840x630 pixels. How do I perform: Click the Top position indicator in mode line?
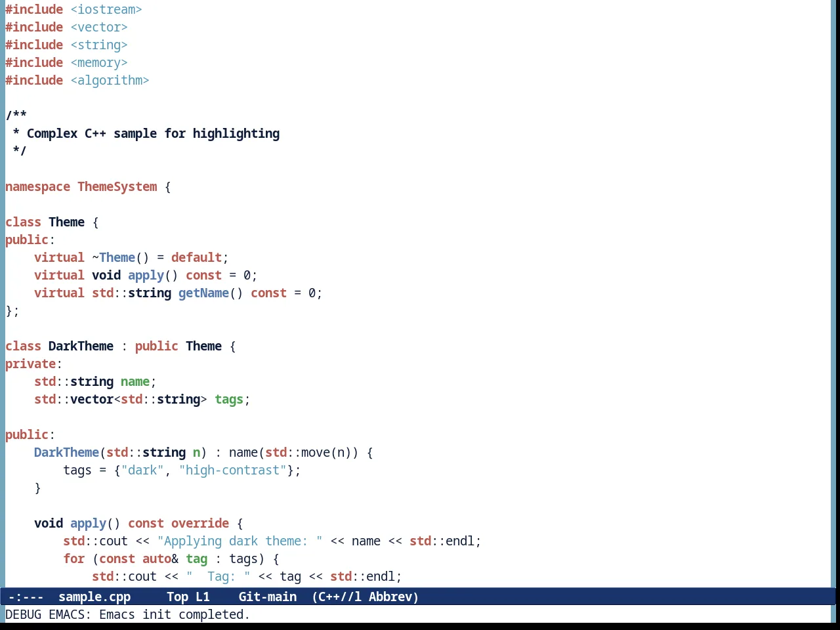177,597
